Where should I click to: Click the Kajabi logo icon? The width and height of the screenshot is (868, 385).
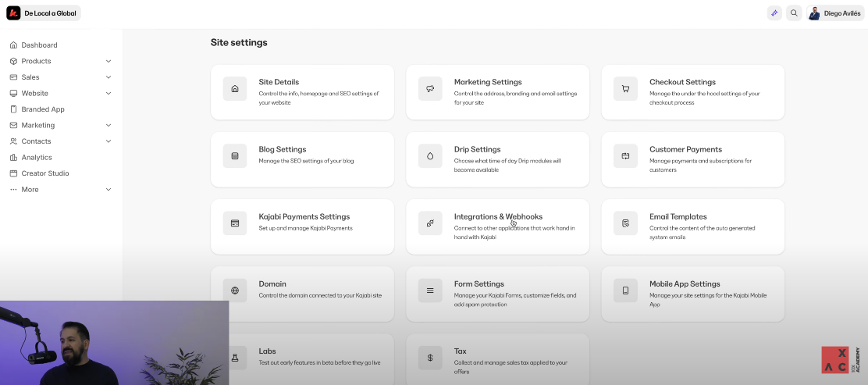point(13,13)
